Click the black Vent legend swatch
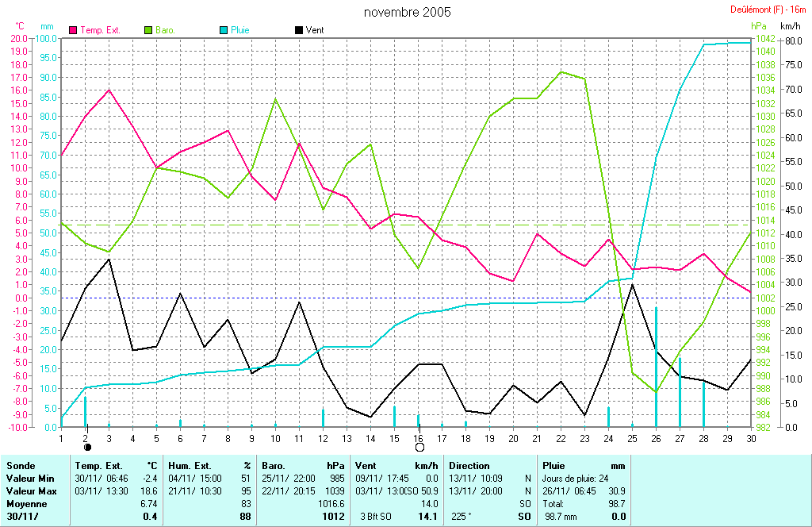This screenshot has height=527, width=812. (x=298, y=30)
